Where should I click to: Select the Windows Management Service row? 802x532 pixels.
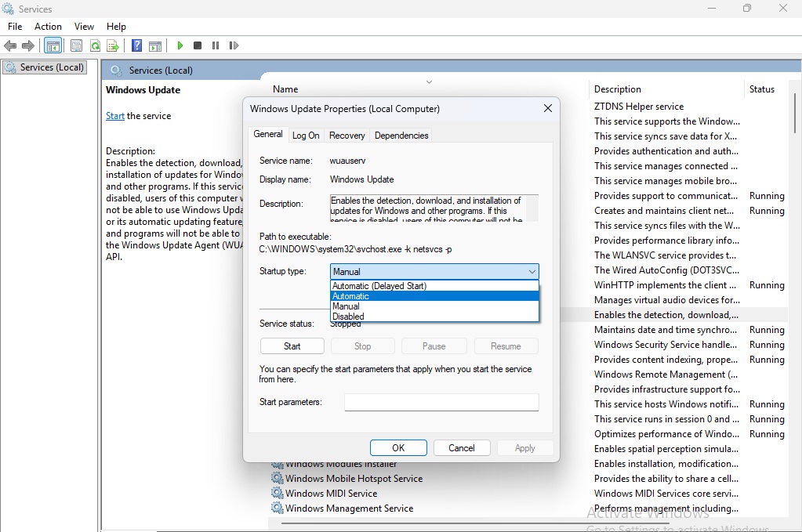tap(350, 508)
